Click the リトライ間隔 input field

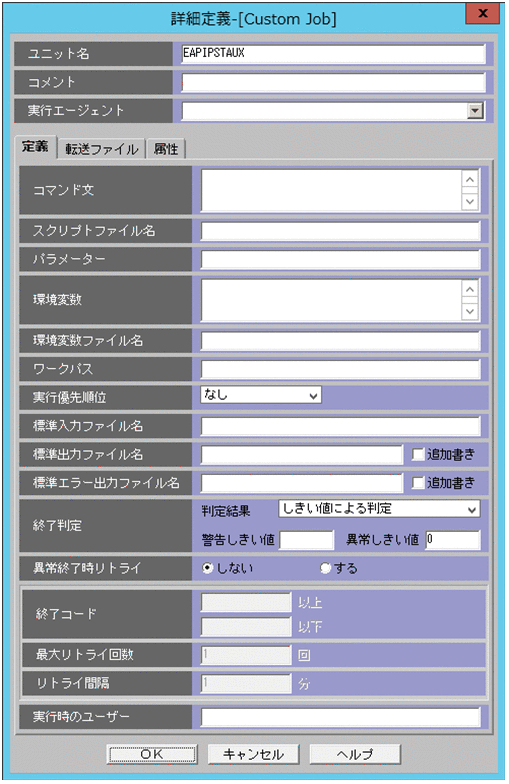(x=246, y=684)
